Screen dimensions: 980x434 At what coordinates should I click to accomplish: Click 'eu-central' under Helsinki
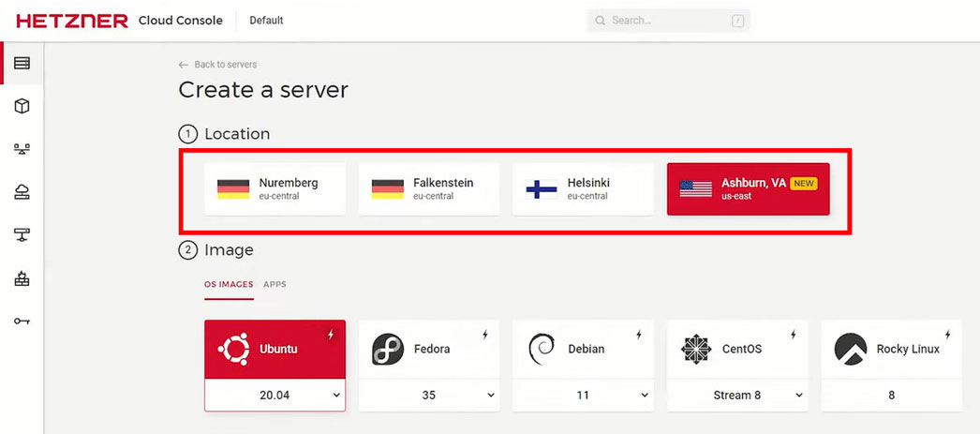tap(587, 196)
